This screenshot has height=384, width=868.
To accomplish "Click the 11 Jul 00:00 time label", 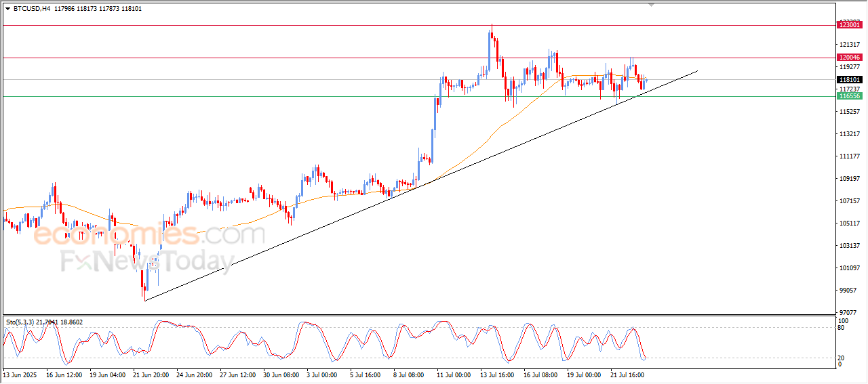I will (454, 374).
